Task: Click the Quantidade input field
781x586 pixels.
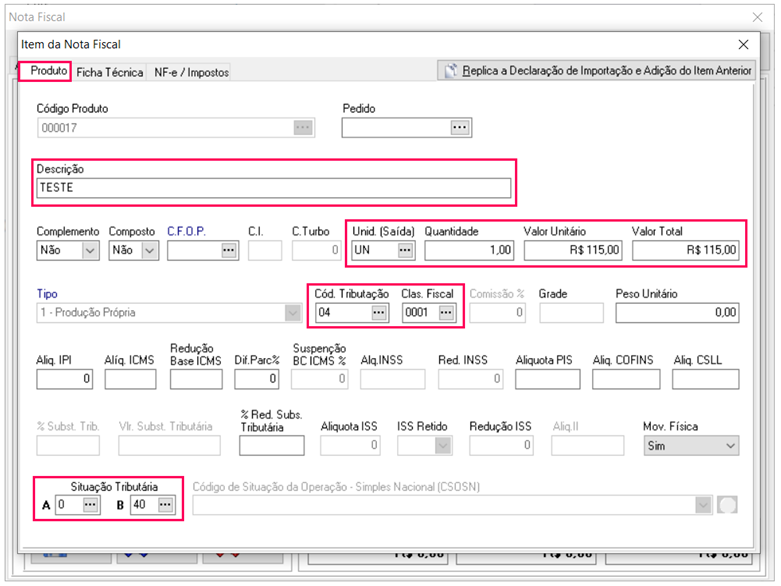Action: [468, 250]
